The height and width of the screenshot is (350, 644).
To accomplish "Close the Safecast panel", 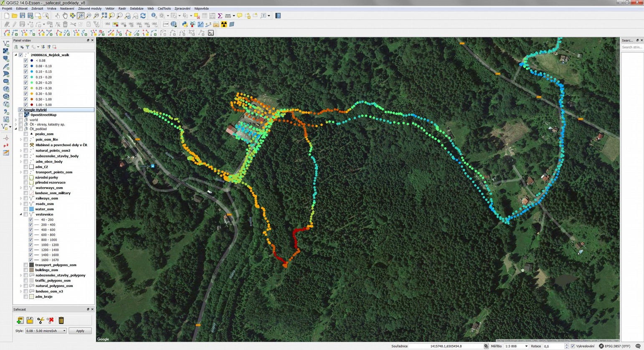I will pyautogui.click(x=92, y=309).
